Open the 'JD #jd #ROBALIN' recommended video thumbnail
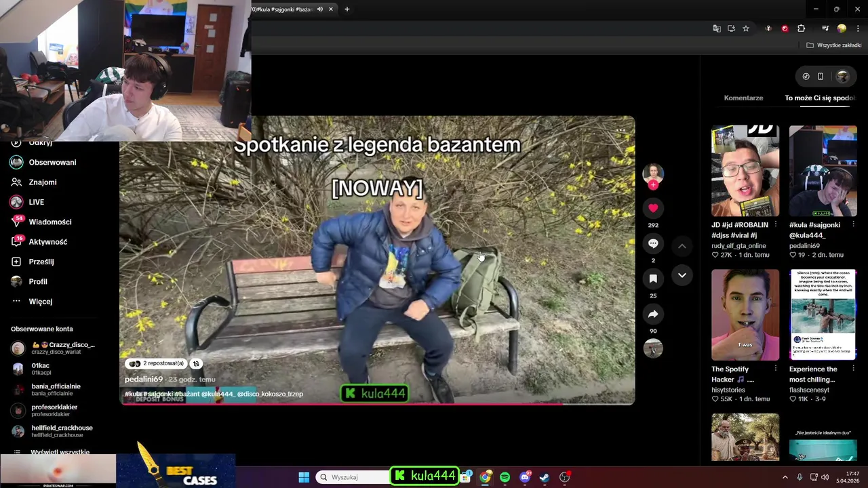 pos(745,171)
